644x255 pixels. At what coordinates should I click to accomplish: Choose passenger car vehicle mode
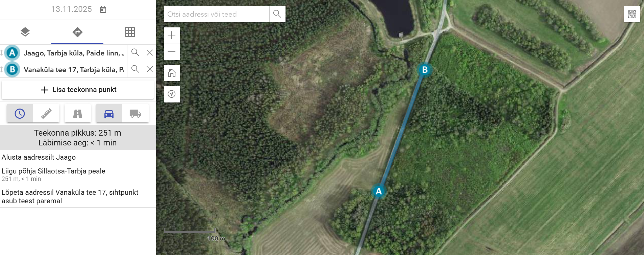(x=109, y=114)
